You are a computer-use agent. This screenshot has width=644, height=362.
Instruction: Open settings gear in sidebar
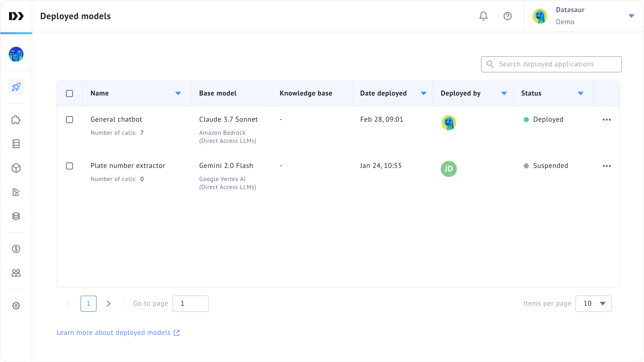[x=16, y=306]
